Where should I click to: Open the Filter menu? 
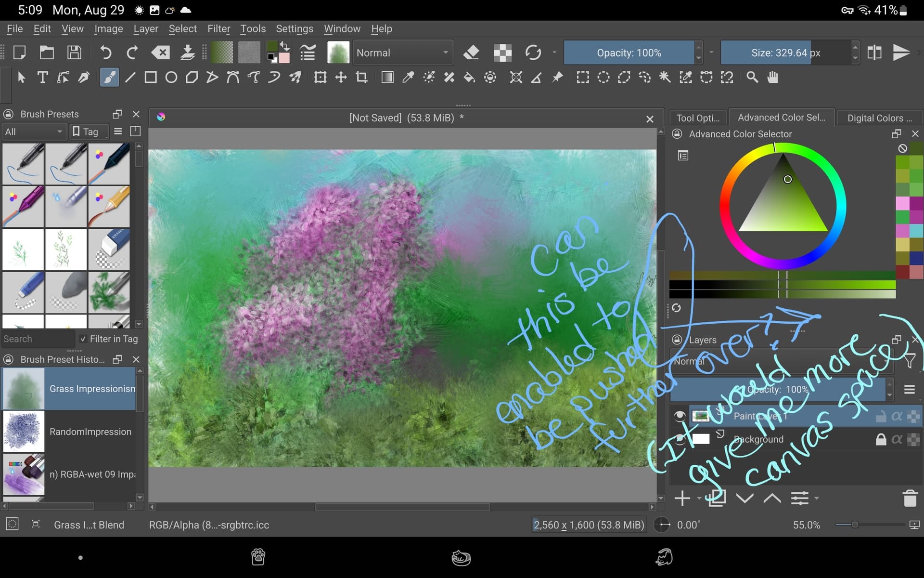(x=218, y=29)
